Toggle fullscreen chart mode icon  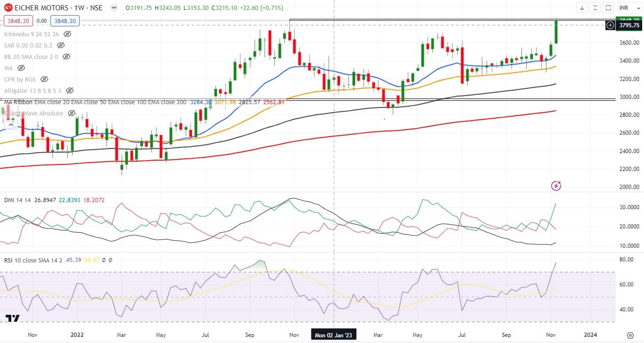609,8
